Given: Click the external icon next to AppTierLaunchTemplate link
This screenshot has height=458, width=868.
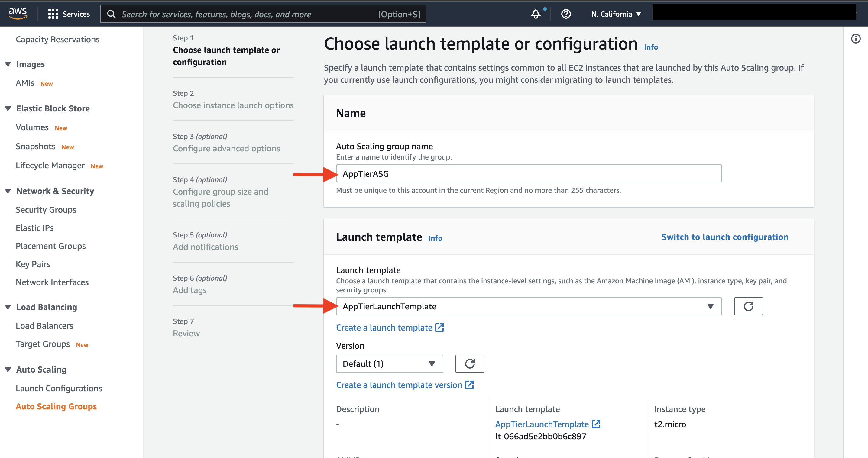Looking at the screenshot, I should 596,424.
